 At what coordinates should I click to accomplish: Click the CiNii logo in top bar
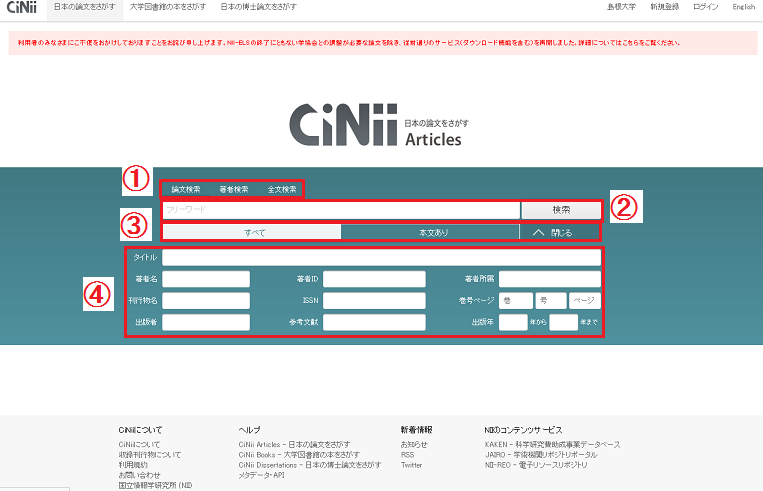pos(21,7)
